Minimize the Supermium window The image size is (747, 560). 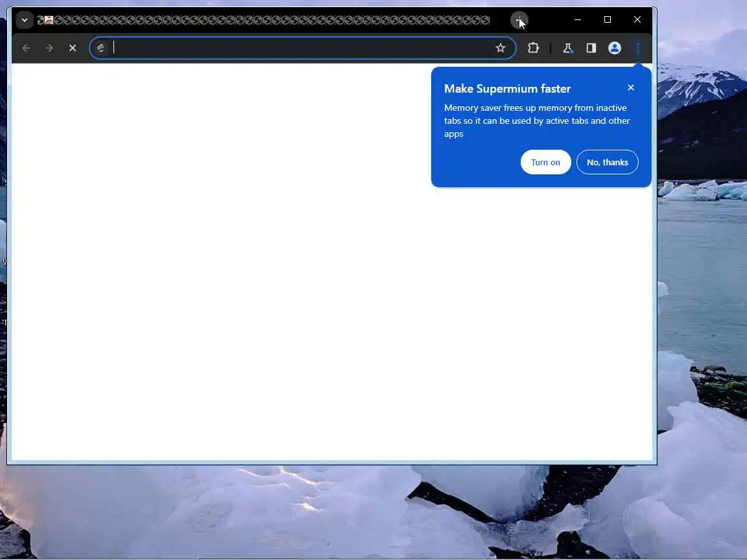[x=577, y=19]
